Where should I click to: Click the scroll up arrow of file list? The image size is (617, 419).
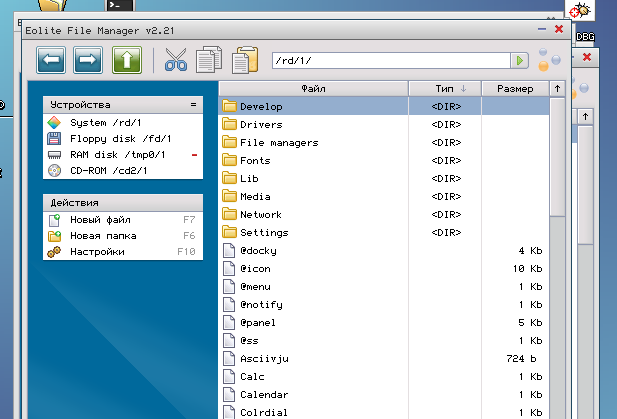[x=557, y=89]
